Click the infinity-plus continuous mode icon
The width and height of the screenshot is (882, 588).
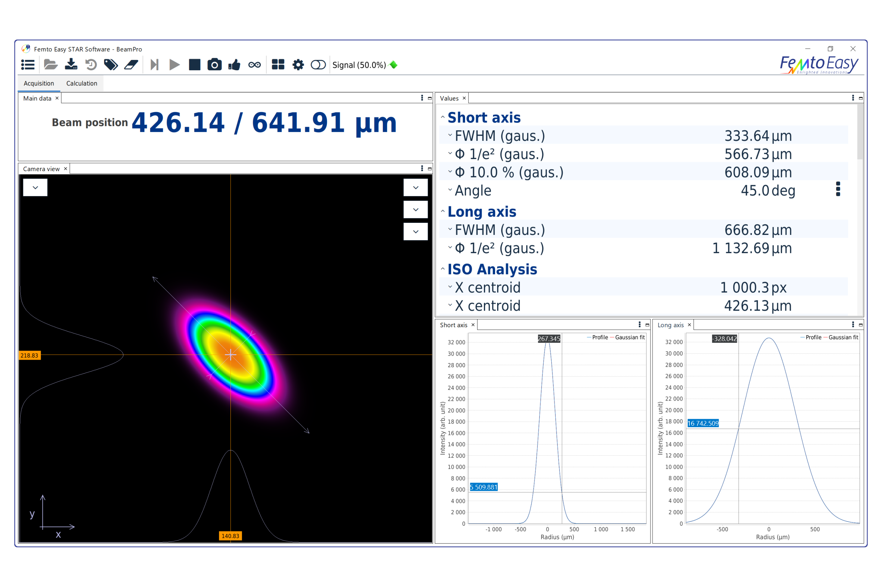(255, 65)
